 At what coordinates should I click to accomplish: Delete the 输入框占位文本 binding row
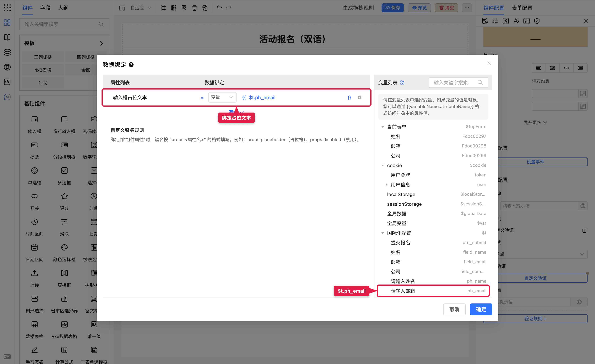(x=360, y=97)
